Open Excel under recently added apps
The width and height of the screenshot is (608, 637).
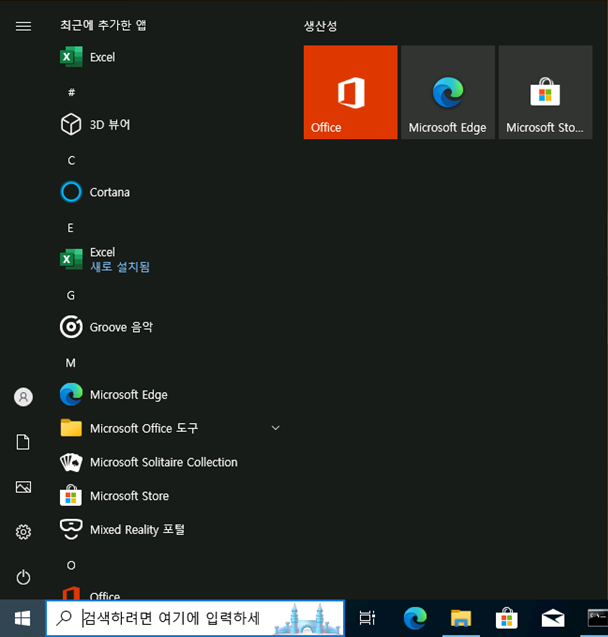170,57
